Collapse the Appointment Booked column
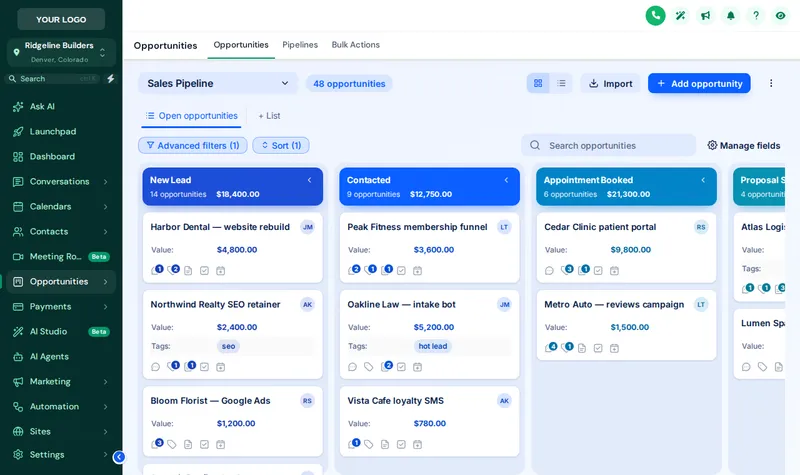Image resolution: width=800 pixels, height=475 pixels. 703,180
